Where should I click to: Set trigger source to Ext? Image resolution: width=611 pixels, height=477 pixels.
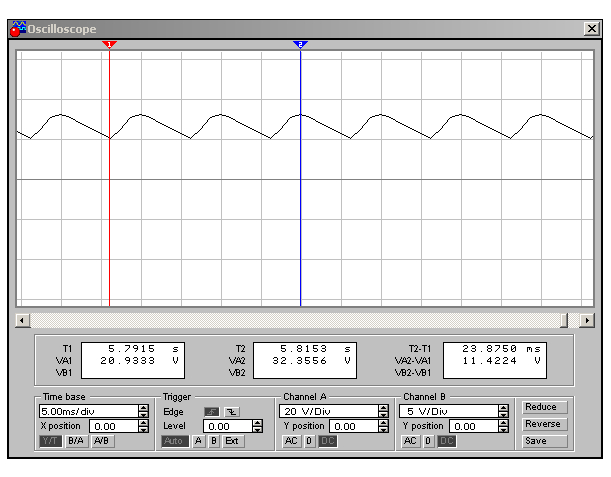click(232, 441)
